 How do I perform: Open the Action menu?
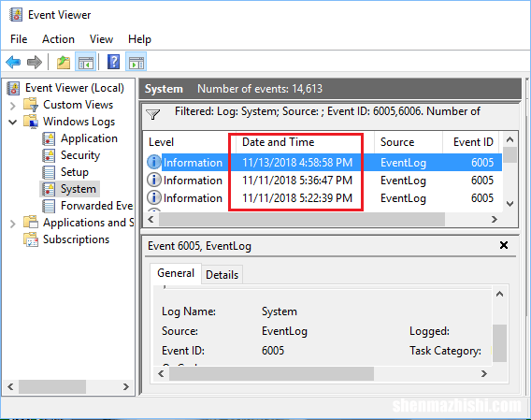coord(58,39)
